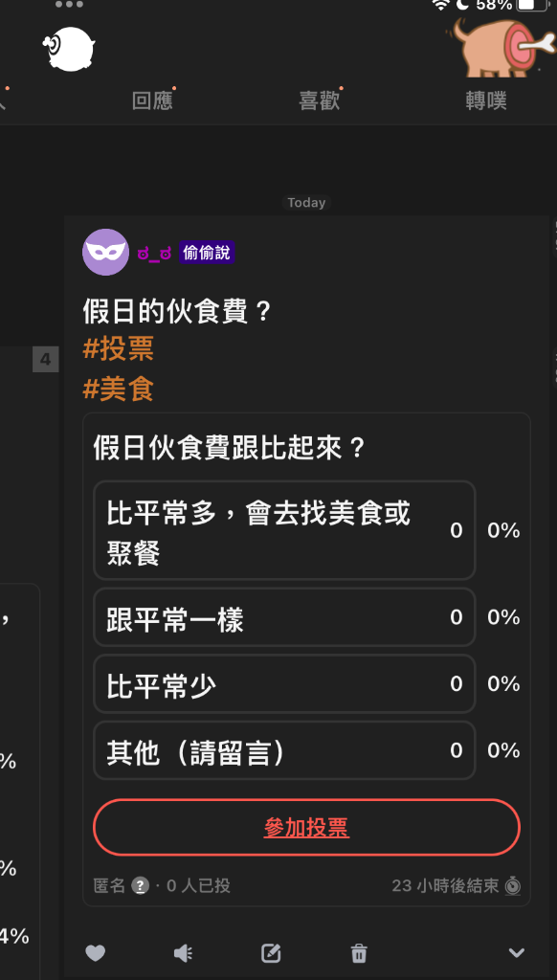Tap the question mark beside 匿名
Image resolution: width=557 pixels, height=980 pixels.
tap(140, 885)
